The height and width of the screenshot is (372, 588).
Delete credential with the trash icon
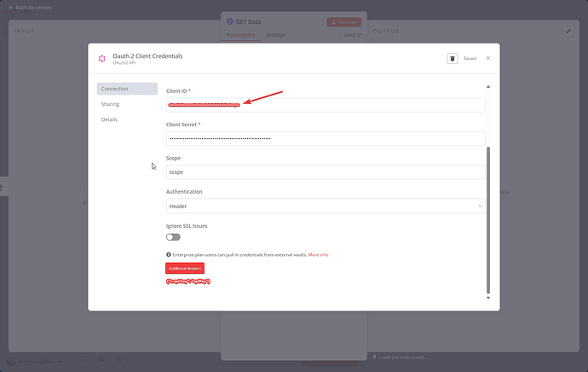pyautogui.click(x=453, y=59)
